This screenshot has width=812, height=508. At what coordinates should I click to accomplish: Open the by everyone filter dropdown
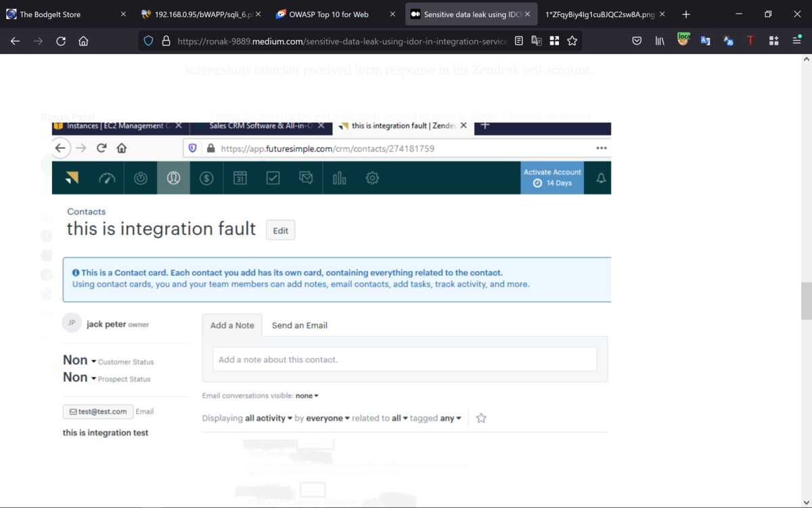pyautogui.click(x=328, y=418)
